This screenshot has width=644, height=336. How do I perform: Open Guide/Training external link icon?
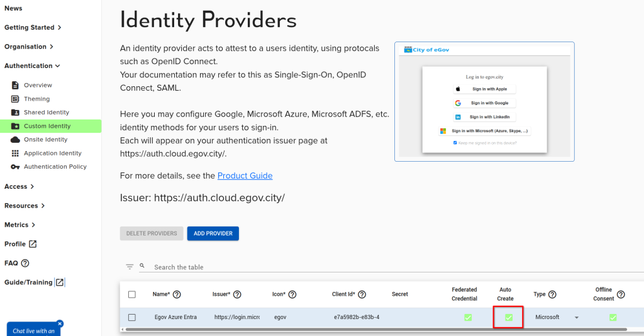(x=60, y=282)
